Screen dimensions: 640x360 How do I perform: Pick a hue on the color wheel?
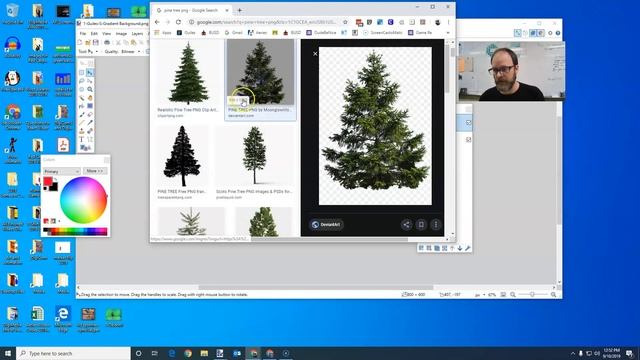click(84, 200)
